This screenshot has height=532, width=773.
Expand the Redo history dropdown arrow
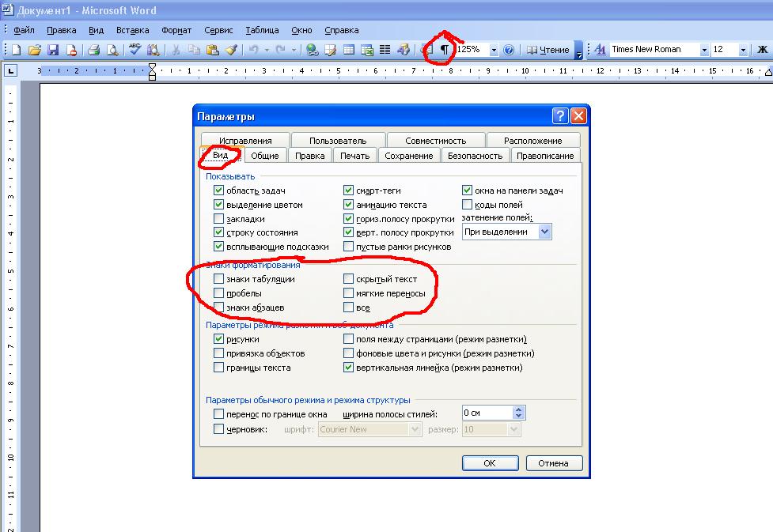coord(294,50)
